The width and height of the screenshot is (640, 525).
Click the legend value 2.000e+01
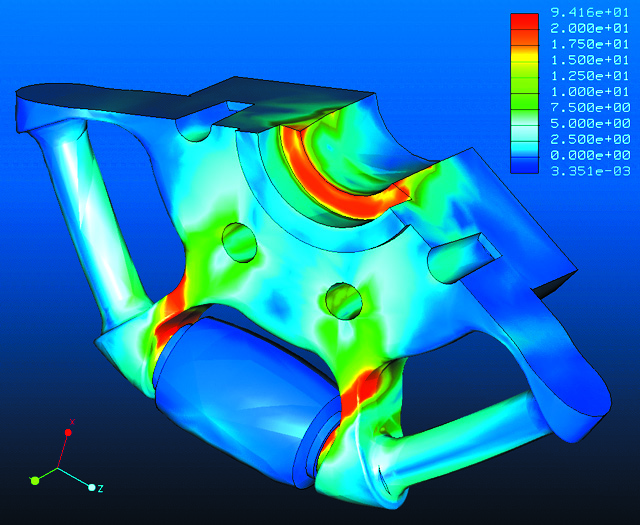pos(590,29)
